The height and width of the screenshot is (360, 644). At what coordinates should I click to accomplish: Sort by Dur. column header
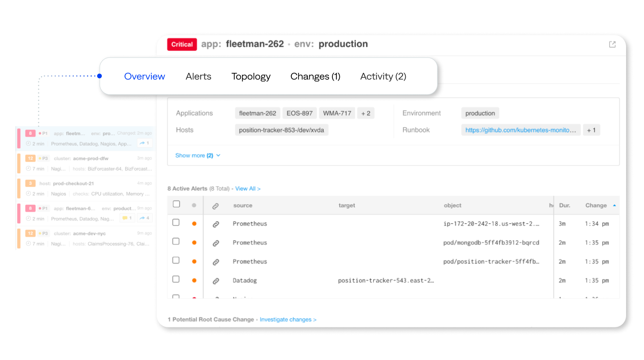tap(564, 205)
